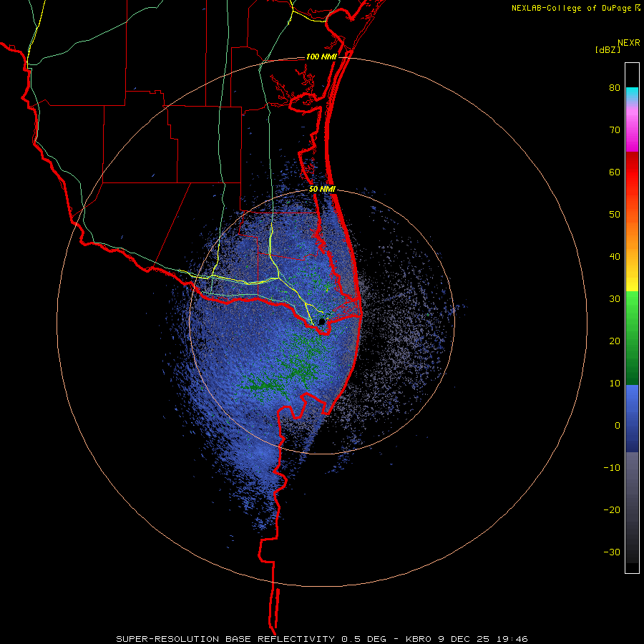This screenshot has height=644, width=644.
Task: Click the 0 value on the dBZ scale
Action: [618, 426]
